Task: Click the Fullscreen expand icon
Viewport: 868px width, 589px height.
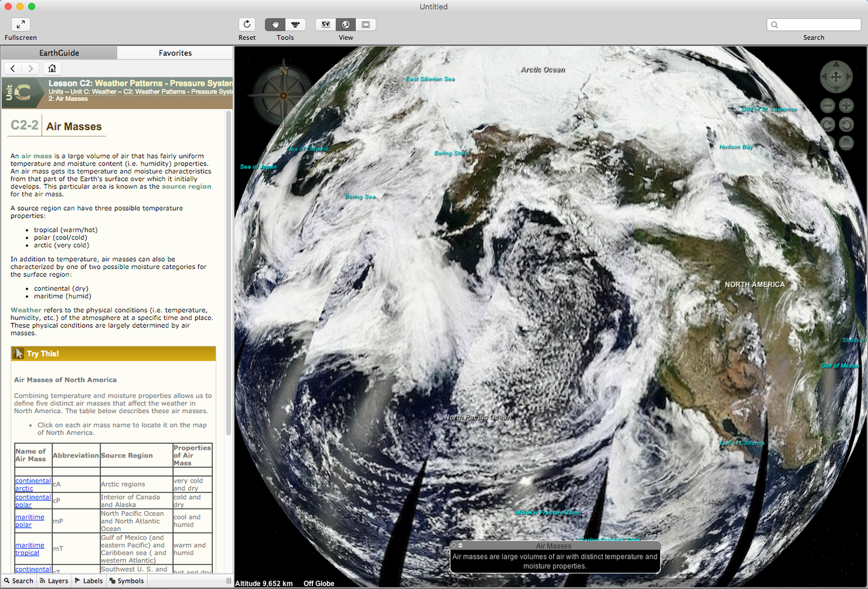Action: click(x=20, y=25)
